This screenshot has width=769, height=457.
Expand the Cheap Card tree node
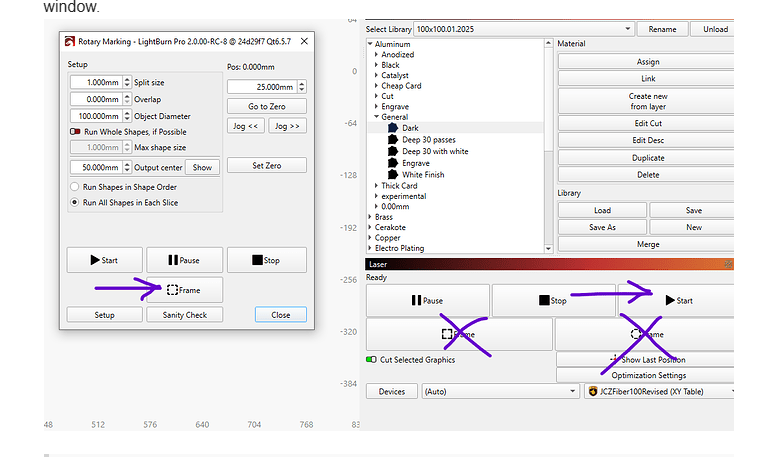[376, 85]
